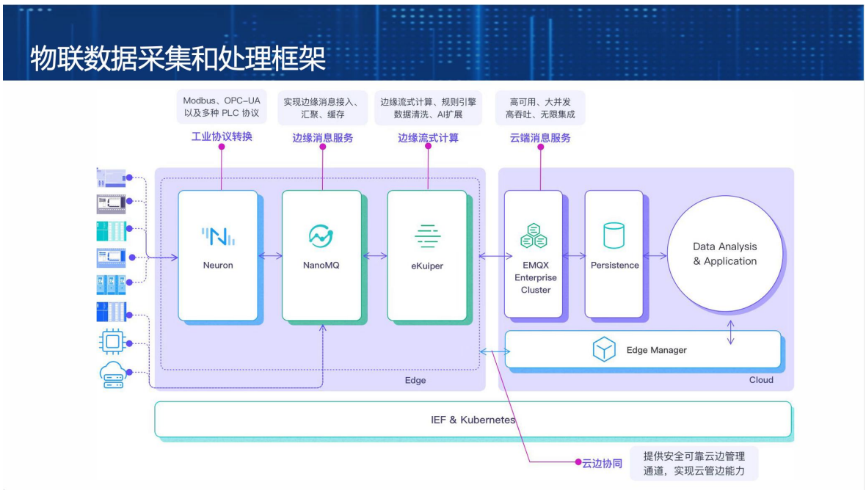
Task: Click the slide title 物联数据采集和处理框架
Action: click(x=178, y=58)
